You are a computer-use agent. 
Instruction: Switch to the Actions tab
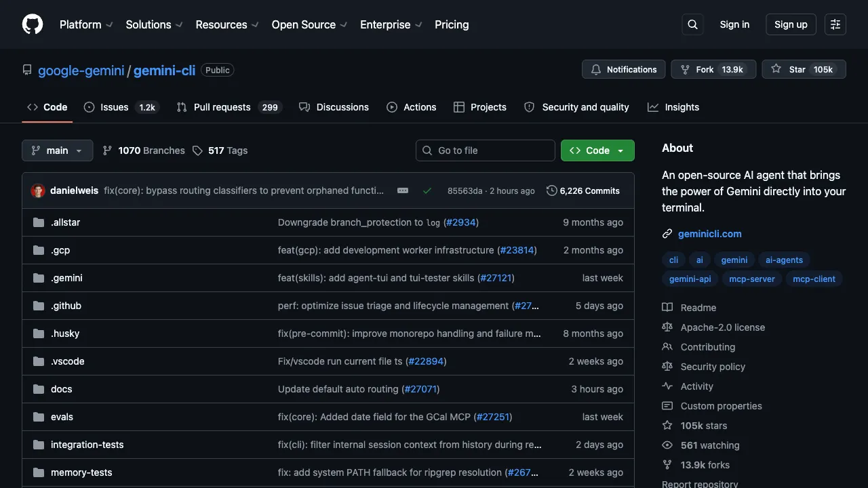pos(412,107)
